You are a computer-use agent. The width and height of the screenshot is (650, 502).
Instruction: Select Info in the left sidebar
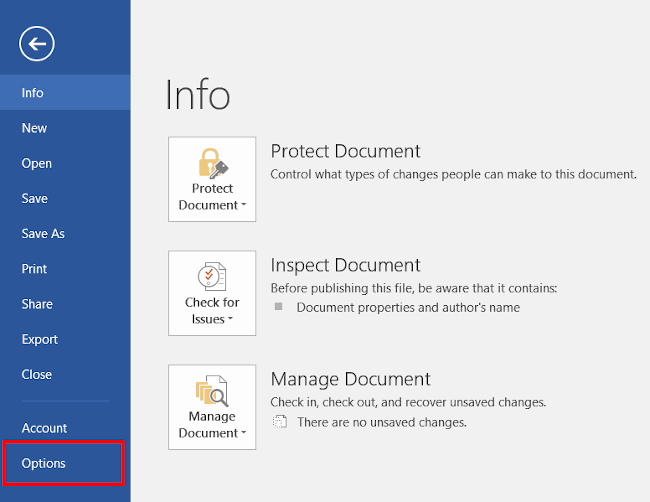[33, 93]
